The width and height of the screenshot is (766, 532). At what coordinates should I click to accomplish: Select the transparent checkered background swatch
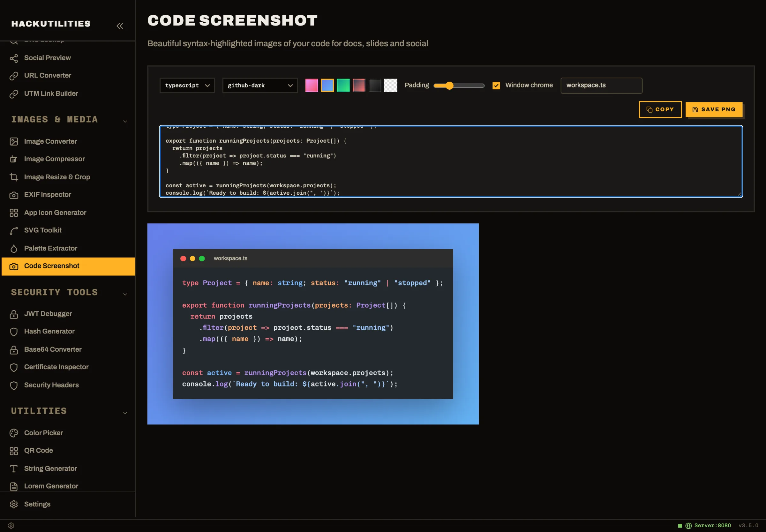pos(390,85)
